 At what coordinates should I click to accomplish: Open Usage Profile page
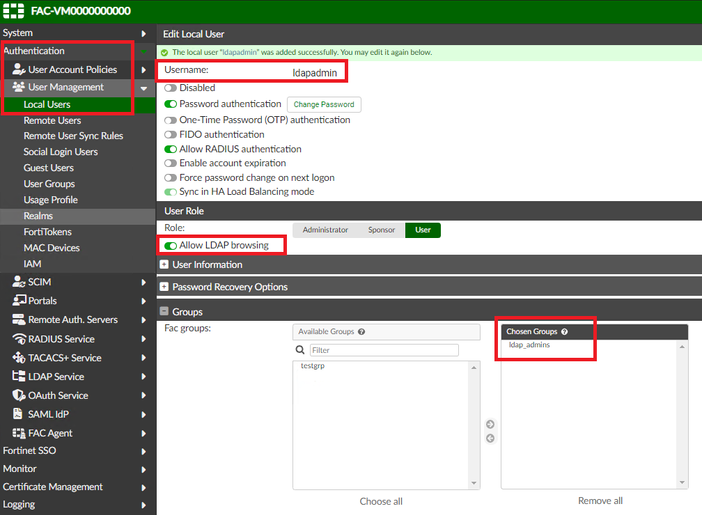point(51,200)
